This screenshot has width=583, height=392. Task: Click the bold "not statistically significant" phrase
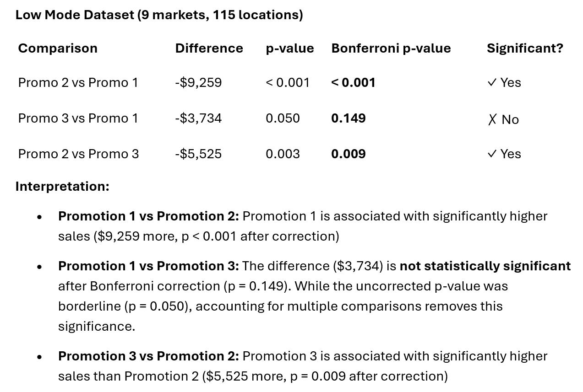[x=485, y=266]
